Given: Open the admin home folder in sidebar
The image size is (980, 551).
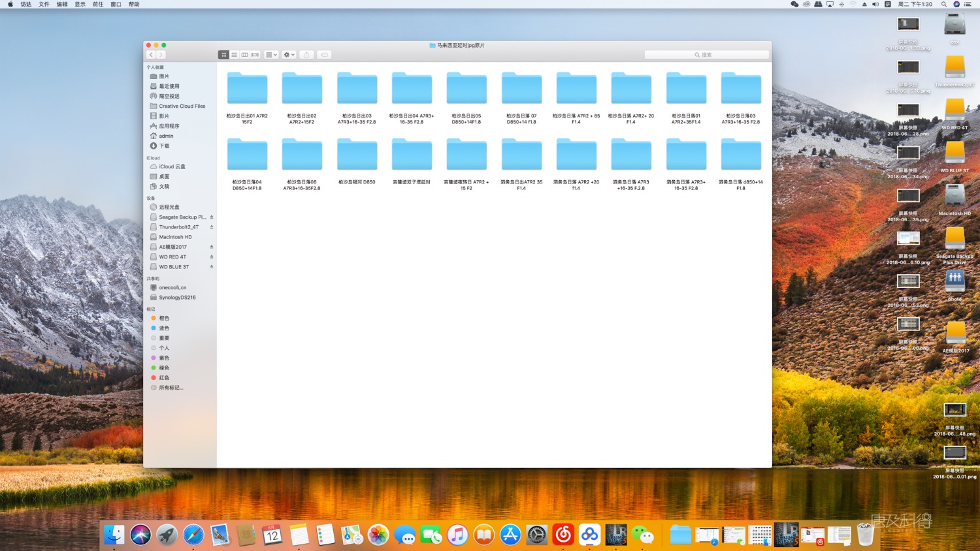Looking at the screenshot, I should coord(166,136).
